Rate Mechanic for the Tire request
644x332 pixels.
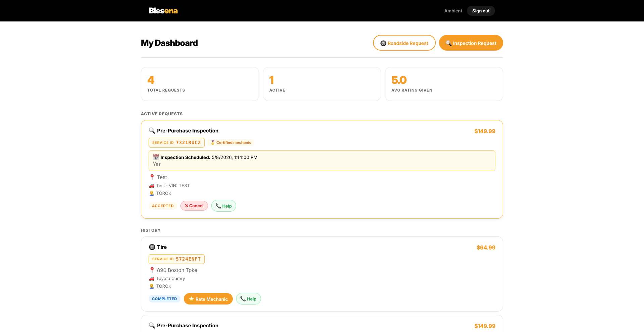coord(208,299)
